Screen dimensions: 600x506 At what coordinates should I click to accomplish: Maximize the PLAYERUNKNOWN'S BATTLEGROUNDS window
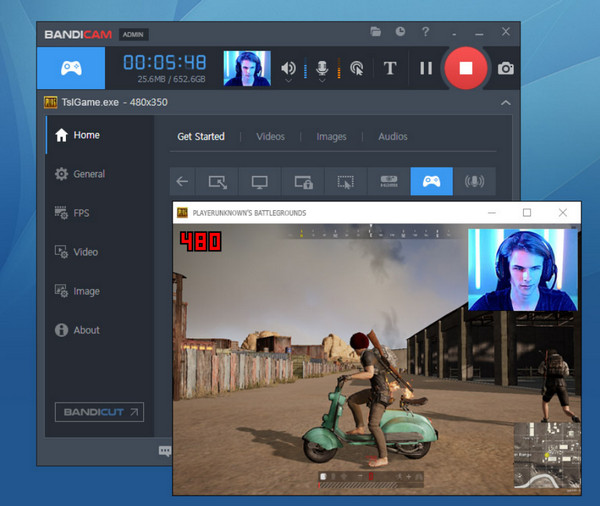click(x=527, y=212)
